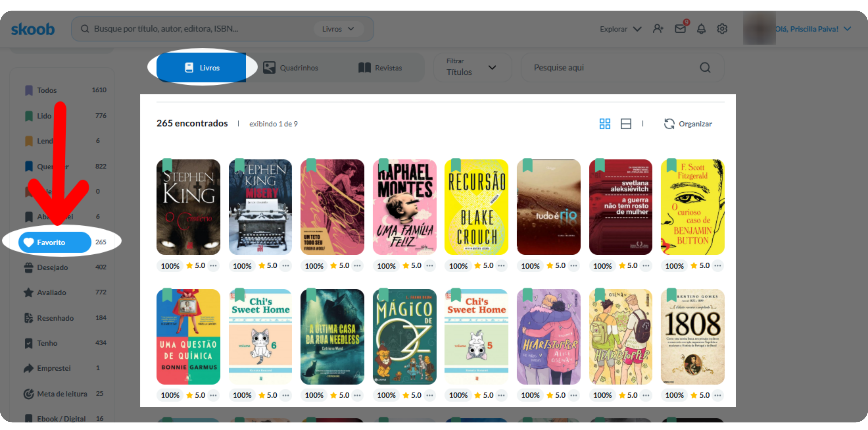Image resolution: width=868 pixels, height=430 pixels.
Task: Expand the Livros search category dropdown
Action: click(x=338, y=29)
